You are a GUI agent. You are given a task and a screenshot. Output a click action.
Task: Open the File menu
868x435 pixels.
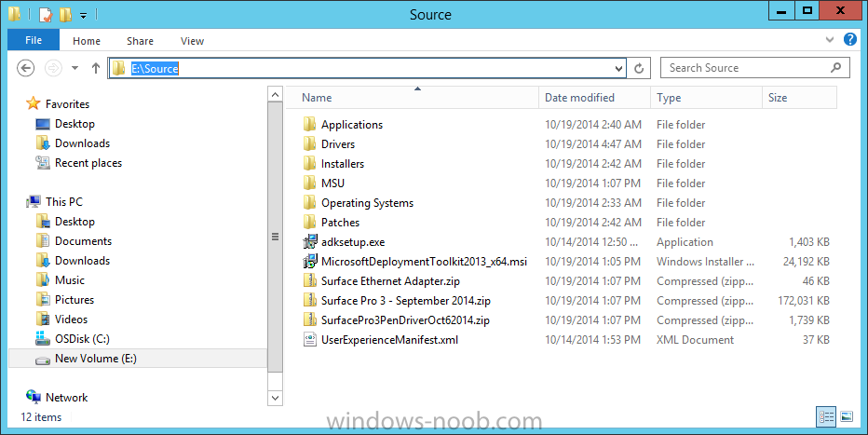tap(34, 40)
